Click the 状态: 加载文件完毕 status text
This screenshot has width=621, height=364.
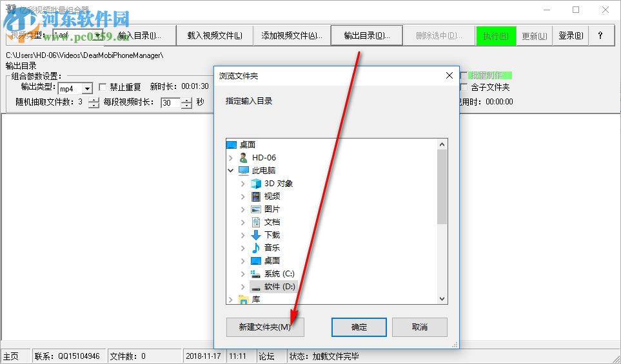[324, 356]
